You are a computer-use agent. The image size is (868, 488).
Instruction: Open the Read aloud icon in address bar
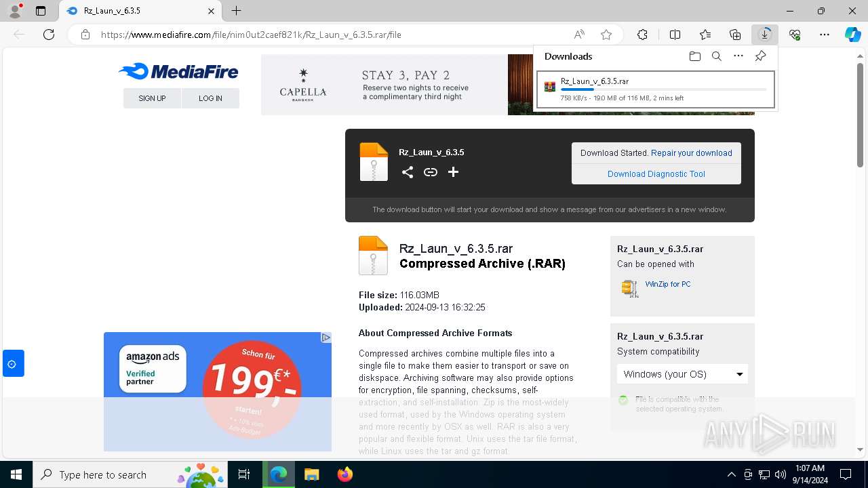(579, 35)
